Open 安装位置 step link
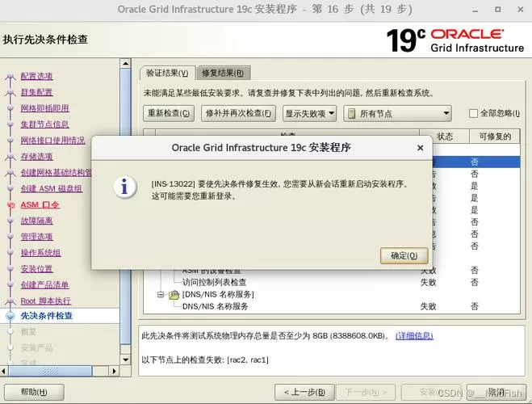The image size is (532, 404). pos(36,268)
